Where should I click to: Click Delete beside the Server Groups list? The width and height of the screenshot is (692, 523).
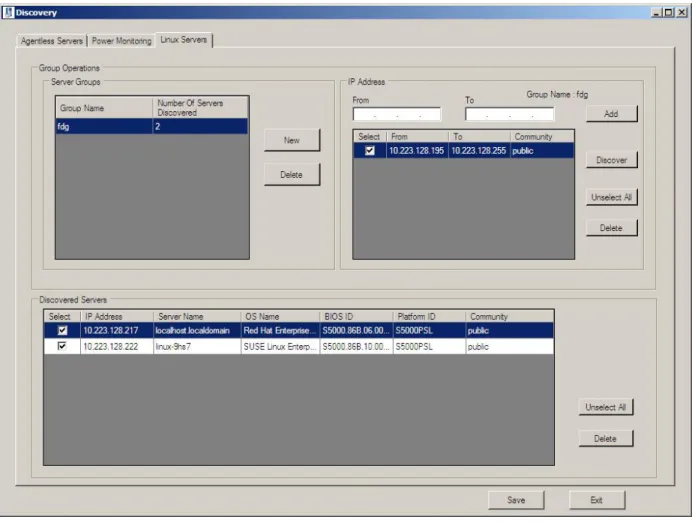(x=292, y=175)
